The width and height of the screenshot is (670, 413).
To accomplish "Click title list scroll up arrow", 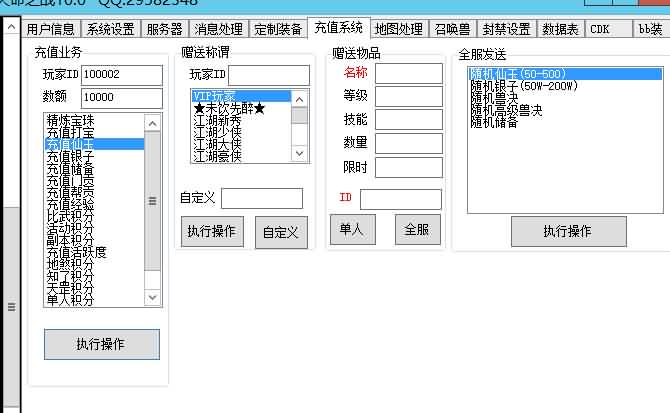I will [x=300, y=100].
